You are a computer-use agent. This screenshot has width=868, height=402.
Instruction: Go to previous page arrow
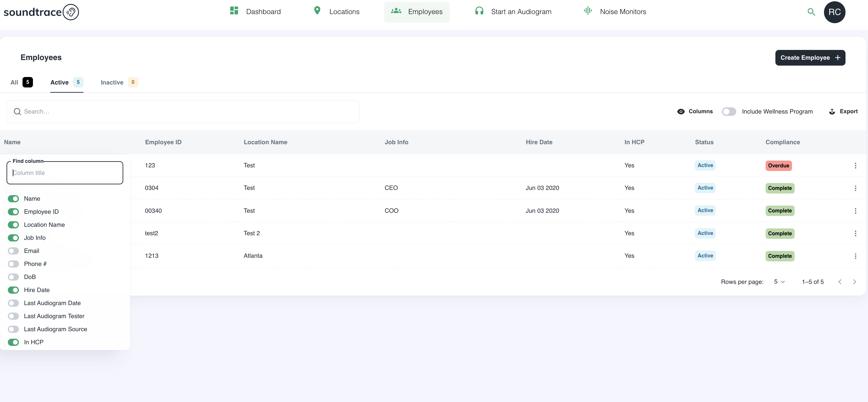coord(840,282)
